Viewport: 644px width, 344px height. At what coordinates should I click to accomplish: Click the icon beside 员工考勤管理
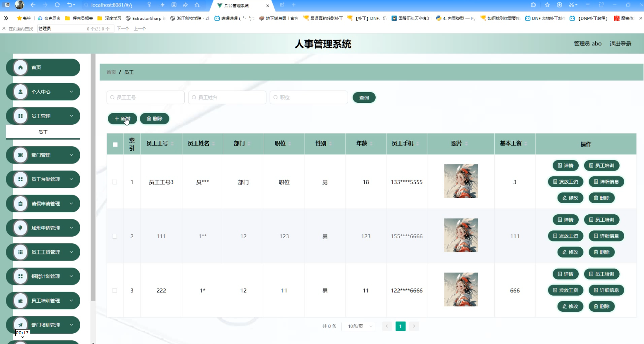click(20, 179)
